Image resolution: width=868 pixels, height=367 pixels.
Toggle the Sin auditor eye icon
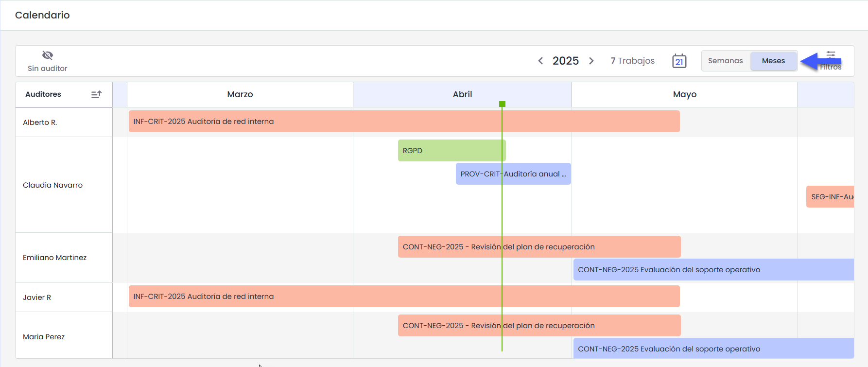(48, 55)
